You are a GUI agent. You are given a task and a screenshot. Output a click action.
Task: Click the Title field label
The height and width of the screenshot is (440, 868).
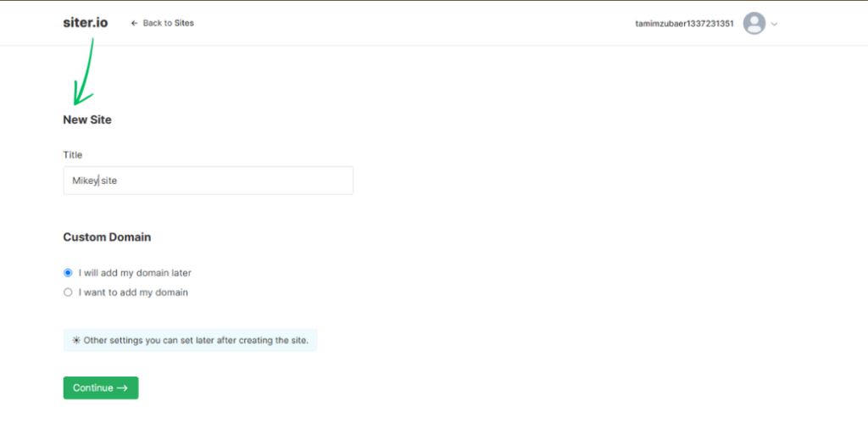(73, 155)
